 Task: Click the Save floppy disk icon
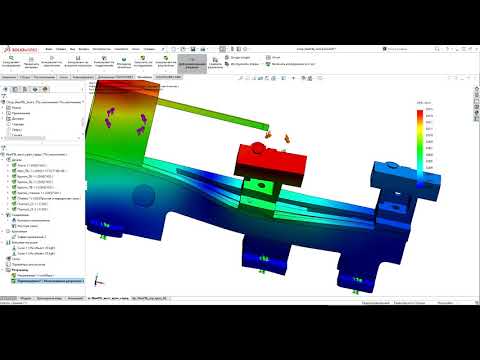pos(193,49)
